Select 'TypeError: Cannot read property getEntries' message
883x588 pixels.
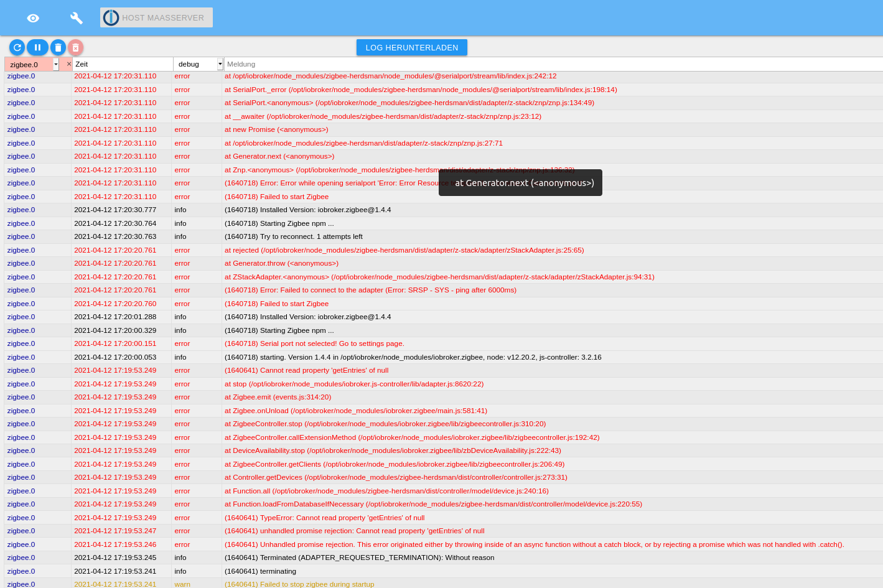(x=324, y=518)
